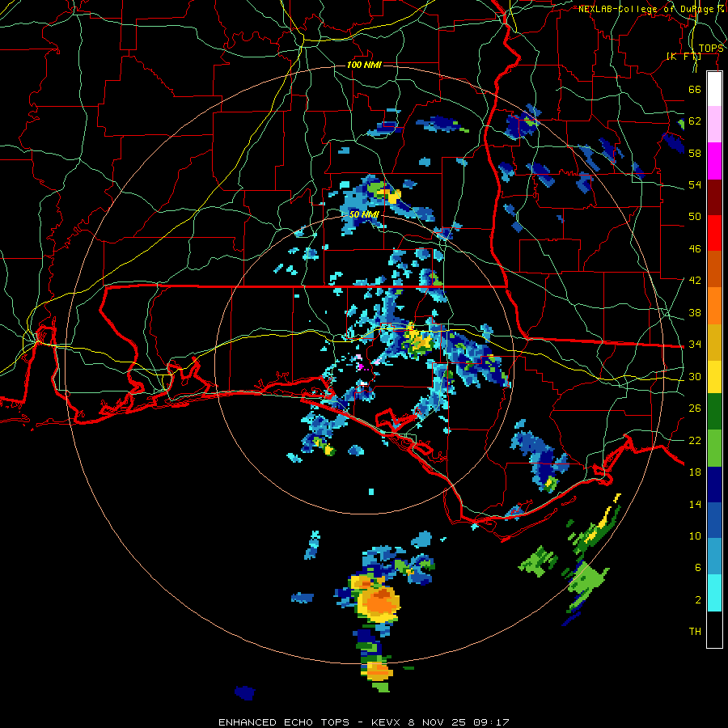The image size is (728, 728).
Task: Pick the orange swatch near 38
Action: point(714,305)
